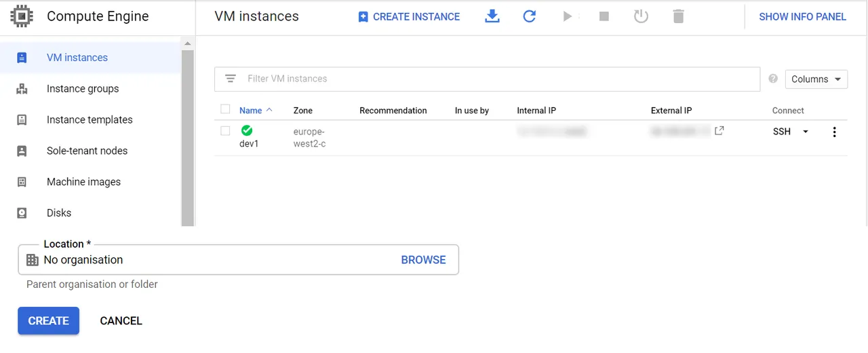
Task: Tick the select-all checkbox in table header
Action: coord(225,109)
